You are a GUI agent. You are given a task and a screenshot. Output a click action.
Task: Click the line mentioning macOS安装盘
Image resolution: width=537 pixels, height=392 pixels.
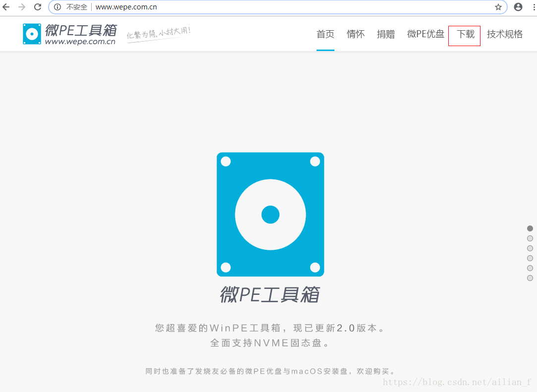(x=270, y=371)
